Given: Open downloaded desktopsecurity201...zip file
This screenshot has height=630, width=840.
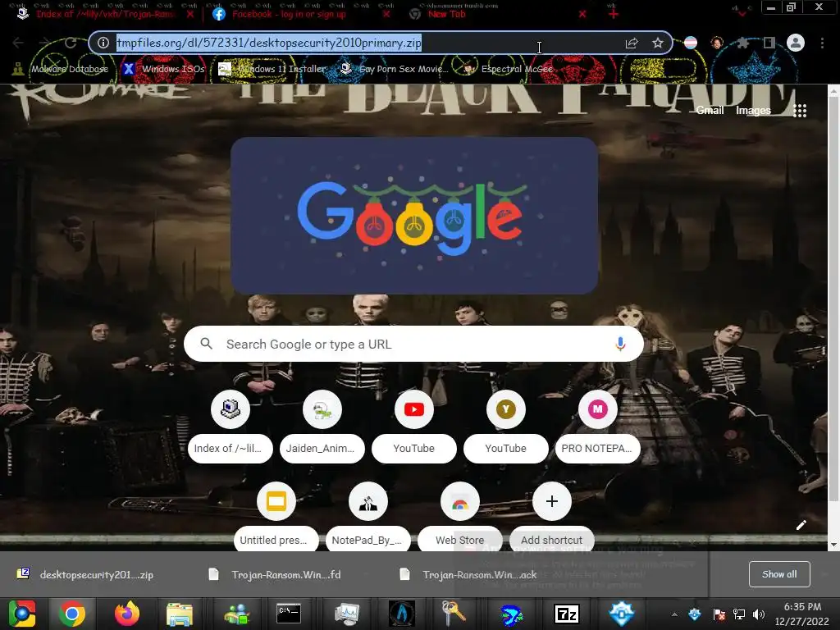Looking at the screenshot, I should coord(85,574).
